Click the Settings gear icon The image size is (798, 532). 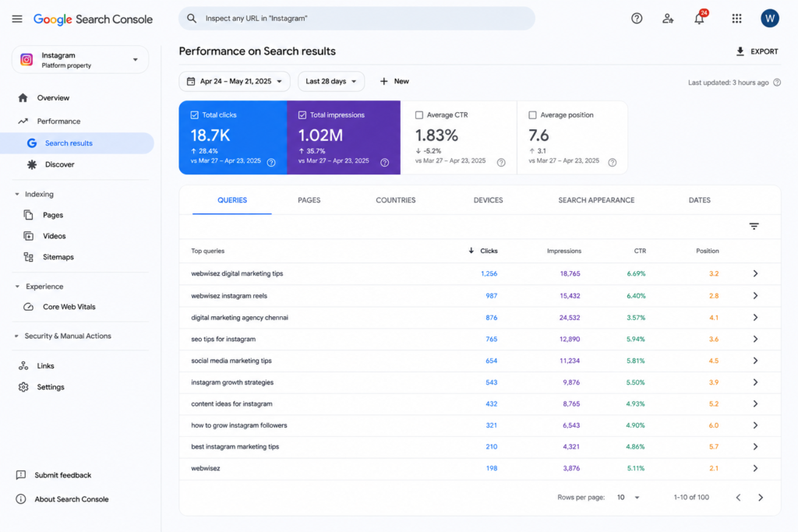(23, 387)
